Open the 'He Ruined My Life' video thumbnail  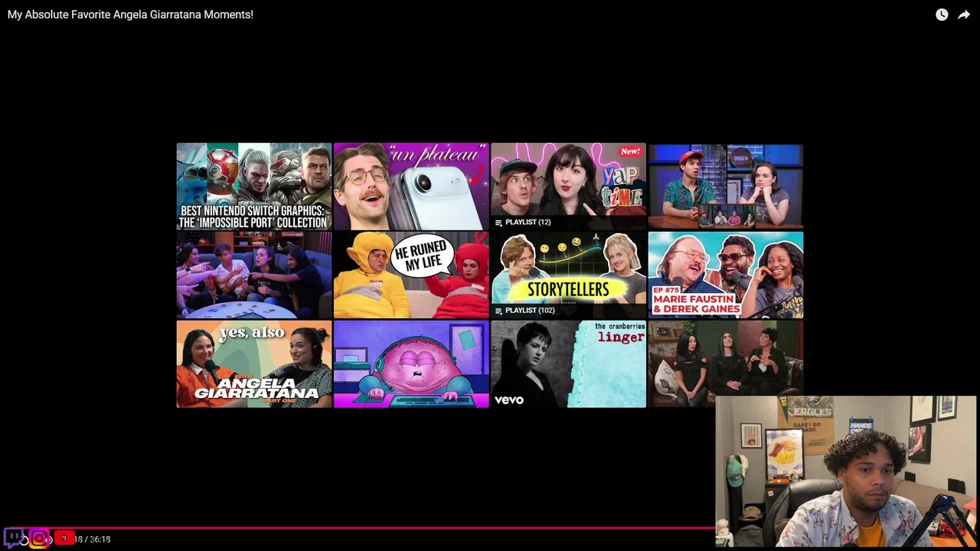click(x=411, y=275)
